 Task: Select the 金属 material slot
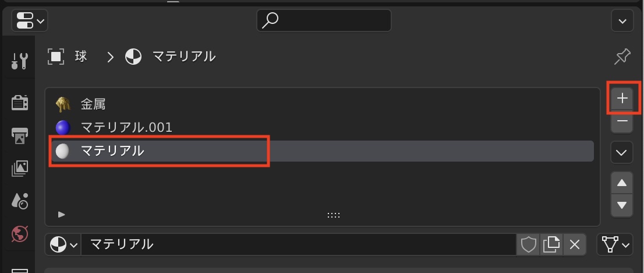click(x=93, y=104)
